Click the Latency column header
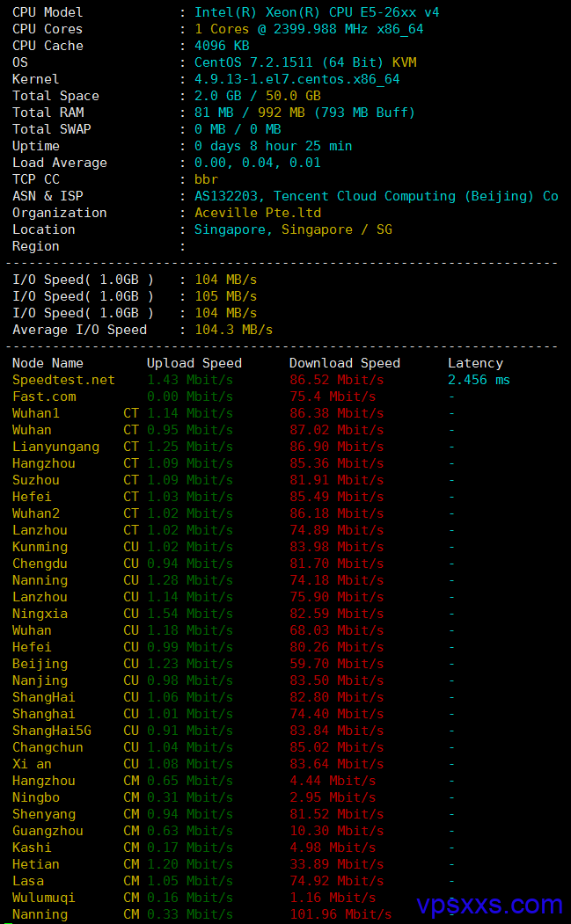Screen dimensions: 571x924 pyautogui.click(x=475, y=363)
